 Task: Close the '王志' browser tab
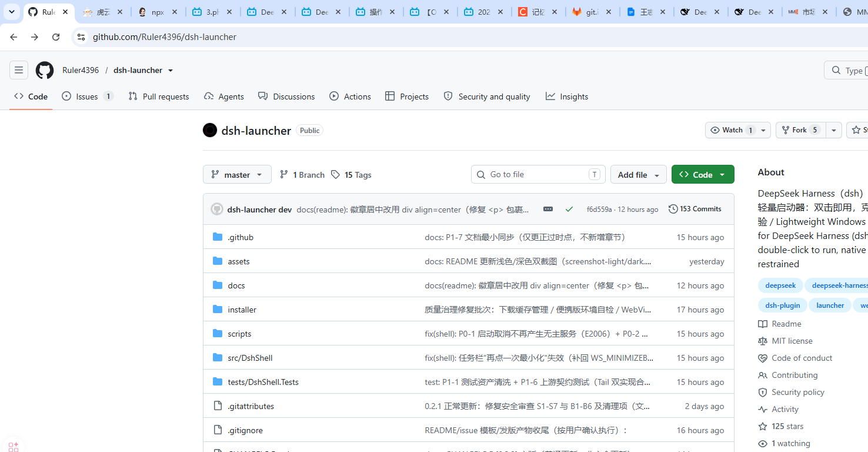coord(663,12)
